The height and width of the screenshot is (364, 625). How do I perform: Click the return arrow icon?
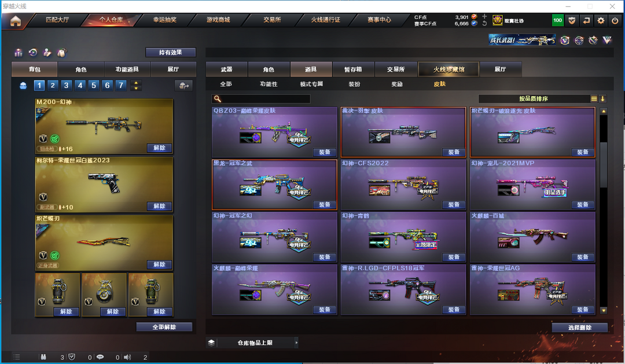pyautogui.click(x=586, y=20)
